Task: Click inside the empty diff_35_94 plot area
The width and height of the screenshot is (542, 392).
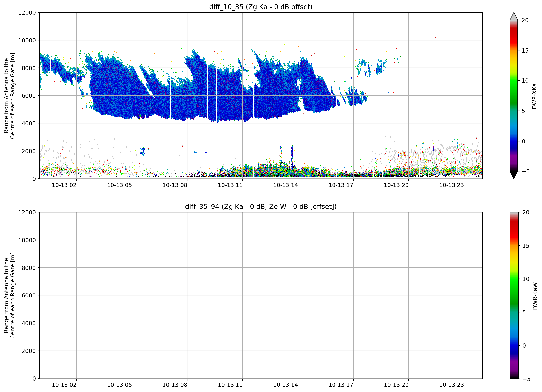Action: (x=261, y=295)
